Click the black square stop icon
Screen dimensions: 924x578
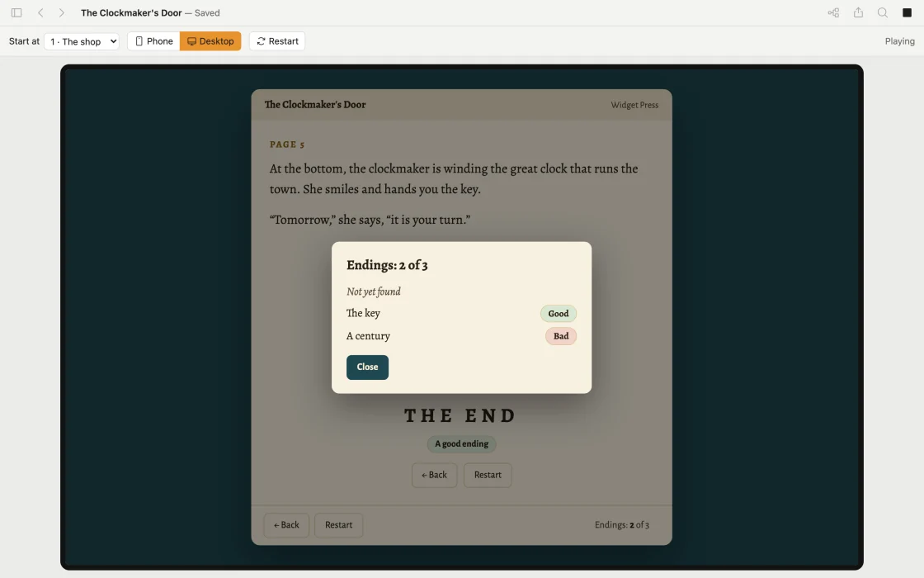907,12
